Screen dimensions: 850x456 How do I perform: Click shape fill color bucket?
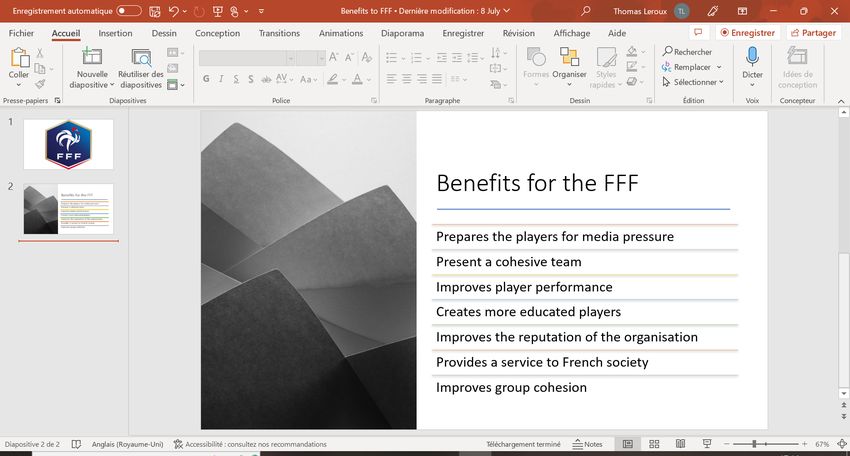632,52
